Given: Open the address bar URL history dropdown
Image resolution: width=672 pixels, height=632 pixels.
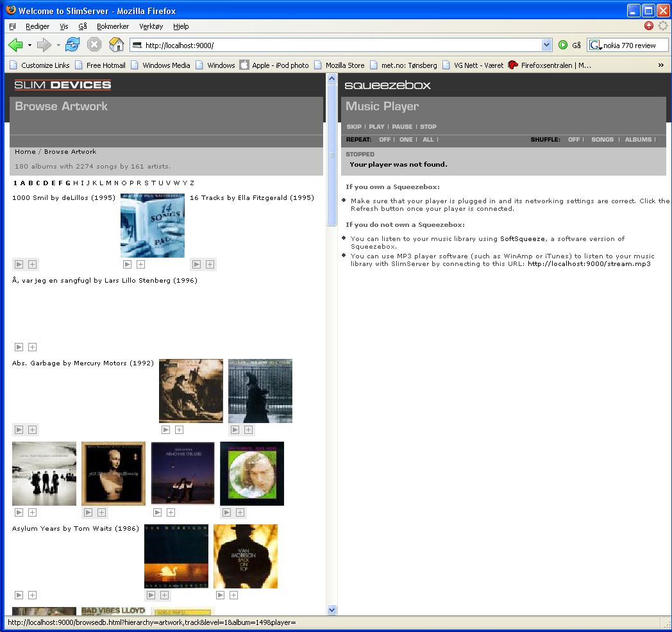Looking at the screenshot, I should [546, 45].
